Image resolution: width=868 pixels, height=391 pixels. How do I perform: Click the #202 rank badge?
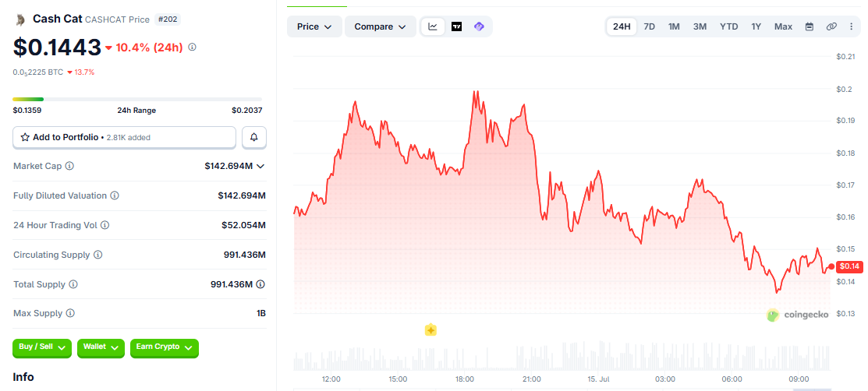[x=167, y=19]
